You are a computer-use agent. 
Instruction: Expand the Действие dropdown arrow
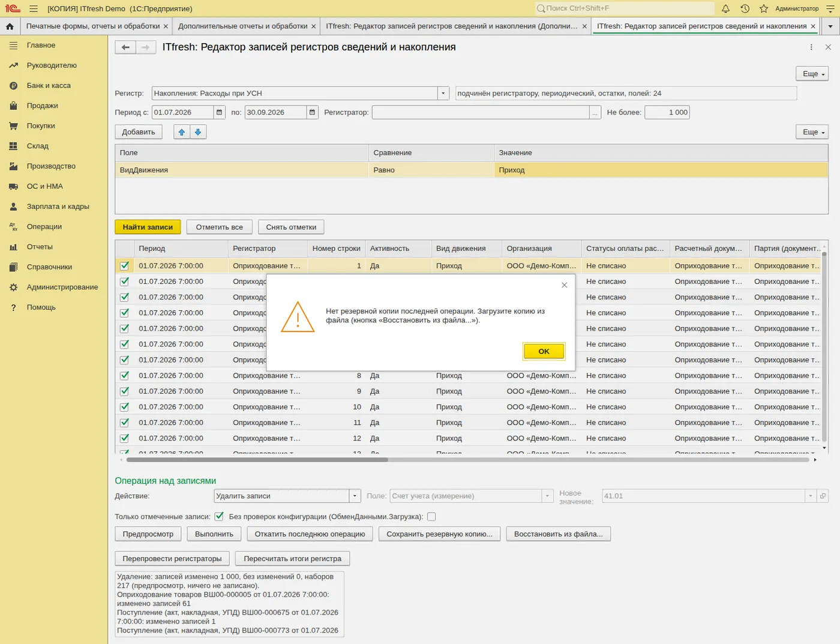point(355,496)
